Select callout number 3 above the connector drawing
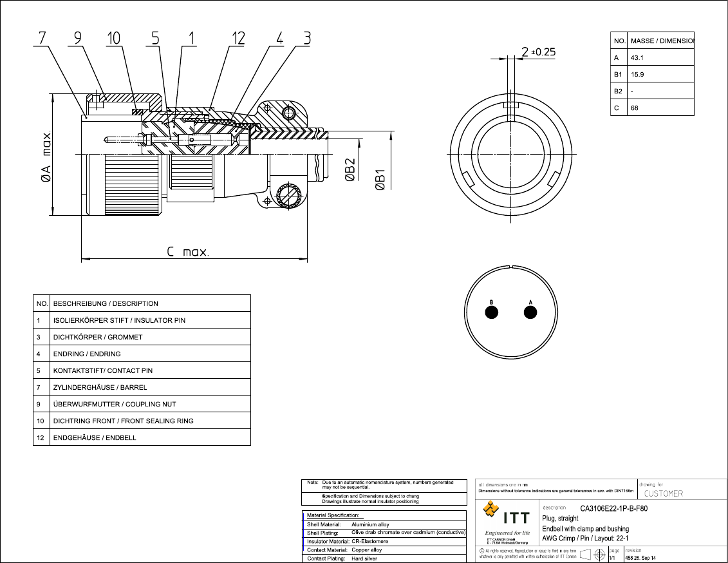The height and width of the screenshot is (563, 728). pyautogui.click(x=307, y=38)
